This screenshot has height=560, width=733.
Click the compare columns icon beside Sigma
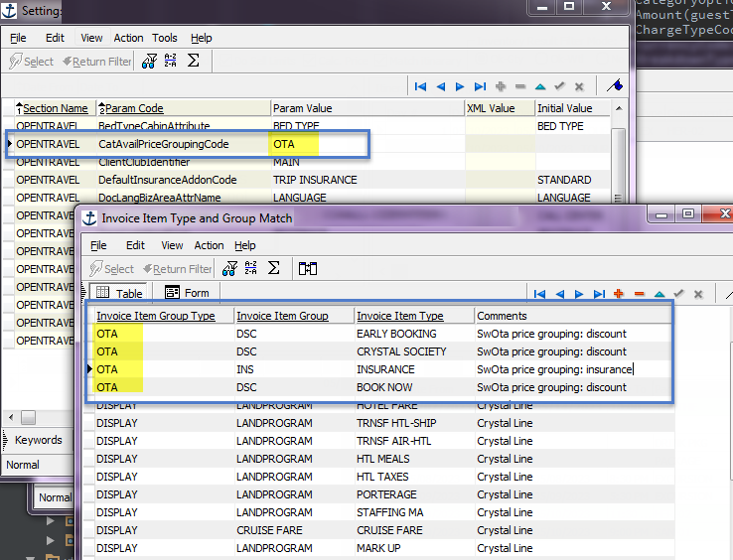[307, 268]
